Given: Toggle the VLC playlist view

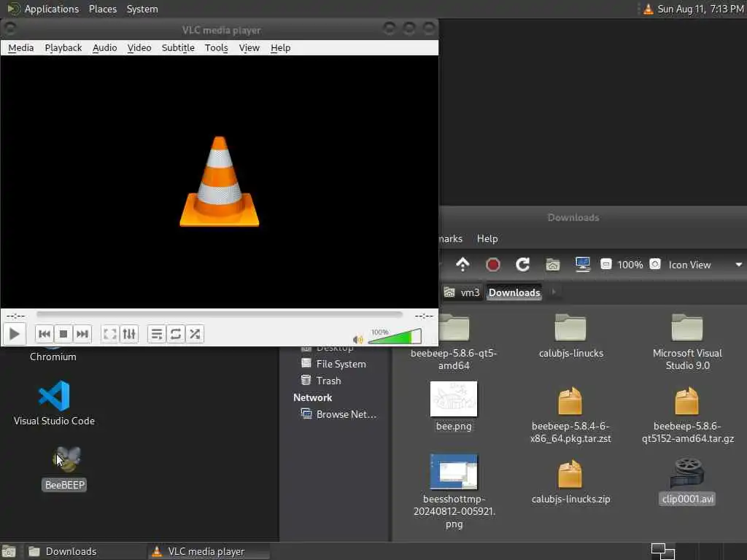Looking at the screenshot, I should point(157,334).
